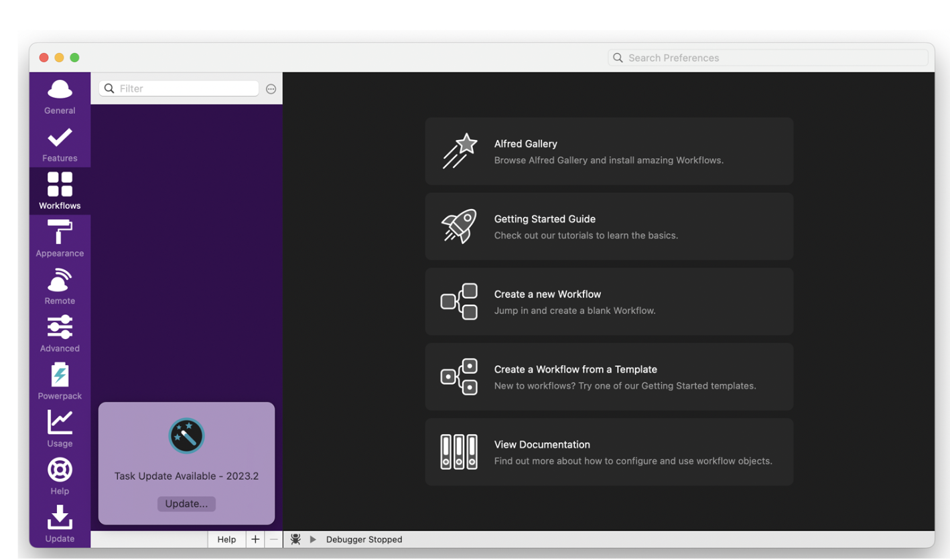950x560 pixels.
Task: Click the Alfred Gallery shooting star icon
Action: pyautogui.click(x=460, y=151)
